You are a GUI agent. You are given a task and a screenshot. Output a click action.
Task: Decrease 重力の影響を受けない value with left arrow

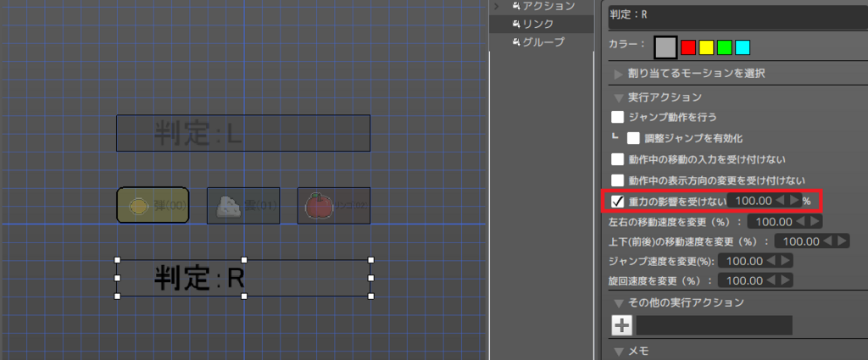pos(781,201)
